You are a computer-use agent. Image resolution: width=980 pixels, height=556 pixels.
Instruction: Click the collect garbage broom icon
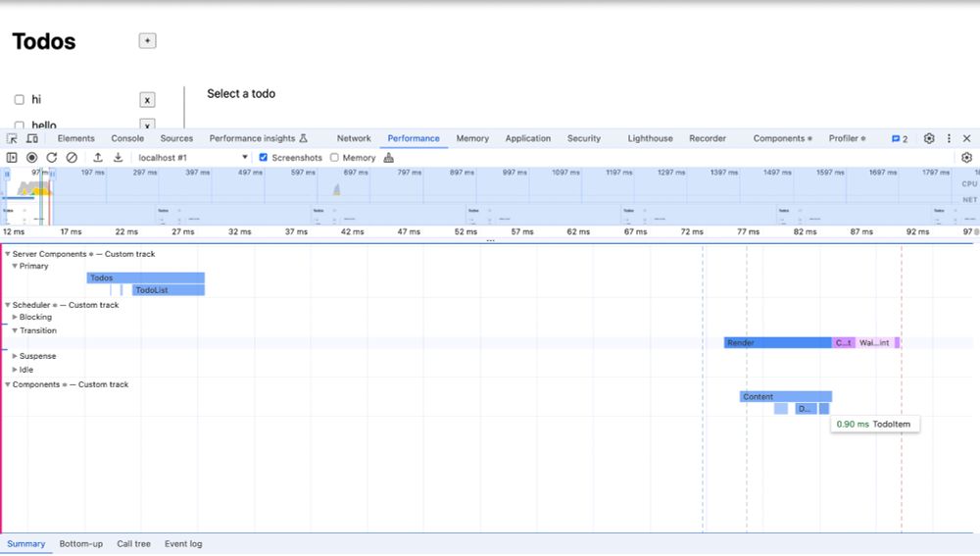pyautogui.click(x=389, y=158)
